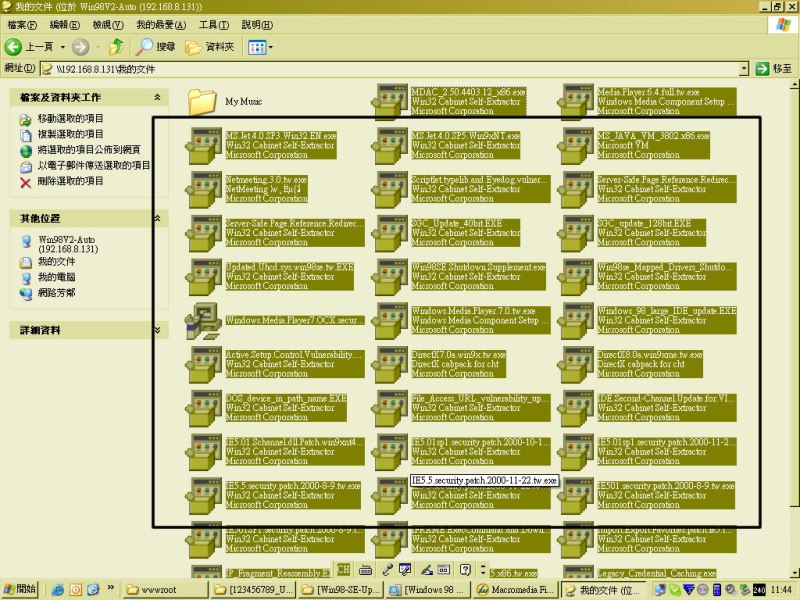The image size is (800, 600).
Task: Open the back history dropdown arrow
Action: coord(63,47)
